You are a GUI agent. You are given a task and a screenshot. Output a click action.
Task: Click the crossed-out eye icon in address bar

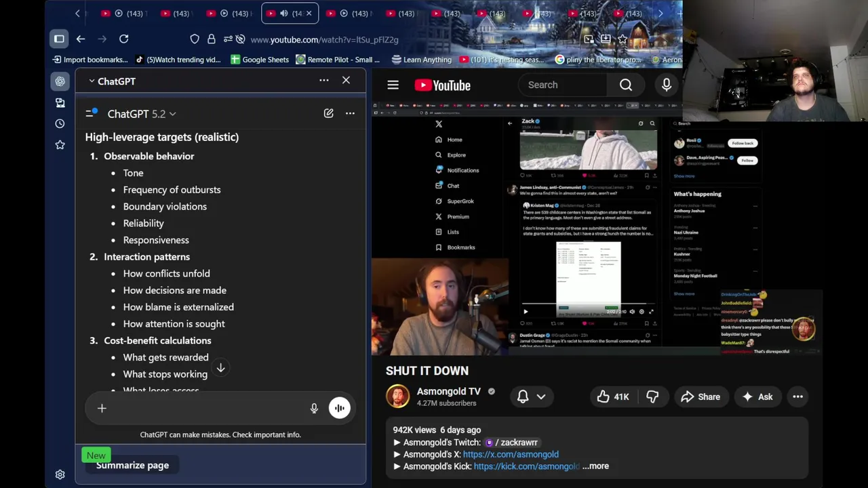pos(240,39)
